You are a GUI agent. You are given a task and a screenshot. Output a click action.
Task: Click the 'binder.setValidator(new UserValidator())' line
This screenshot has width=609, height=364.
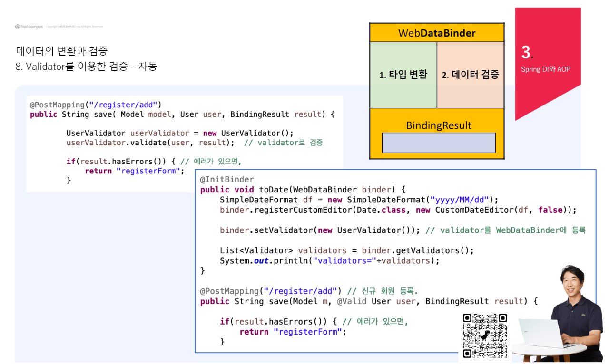point(320,230)
